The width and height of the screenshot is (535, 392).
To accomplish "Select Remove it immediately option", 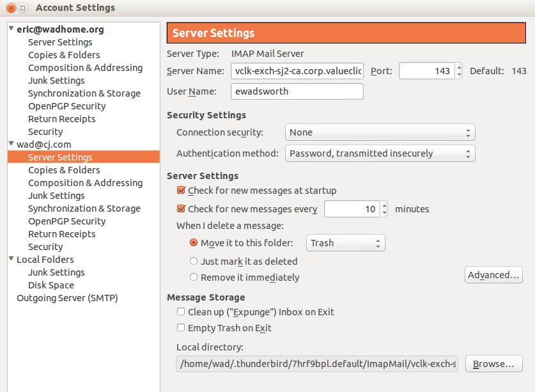I will point(194,278).
